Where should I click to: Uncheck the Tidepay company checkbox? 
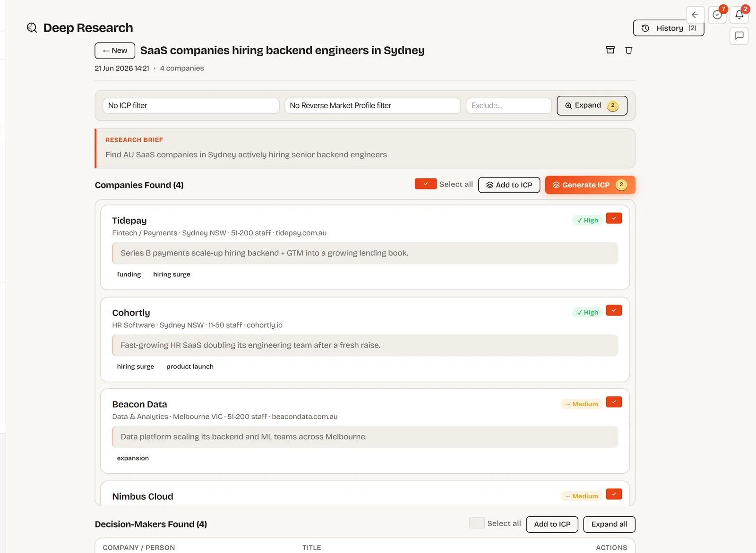pos(614,218)
